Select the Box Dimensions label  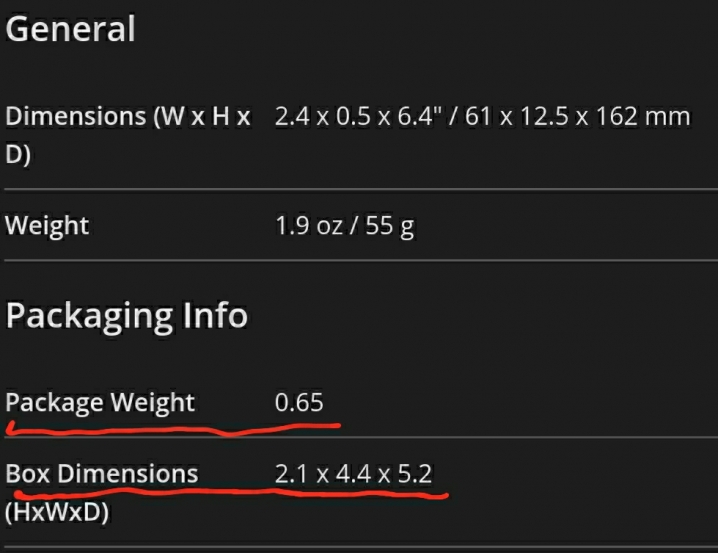[102, 474]
